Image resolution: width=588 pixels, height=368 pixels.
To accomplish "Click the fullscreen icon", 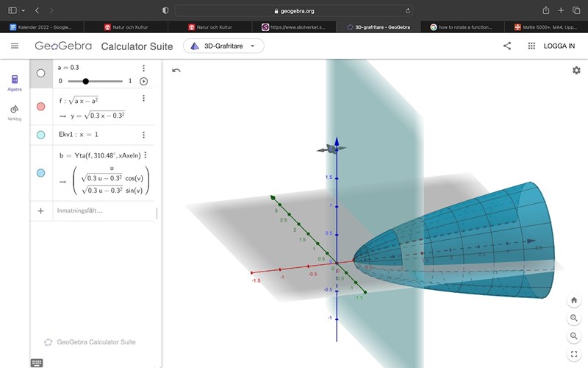I will [x=574, y=354].
